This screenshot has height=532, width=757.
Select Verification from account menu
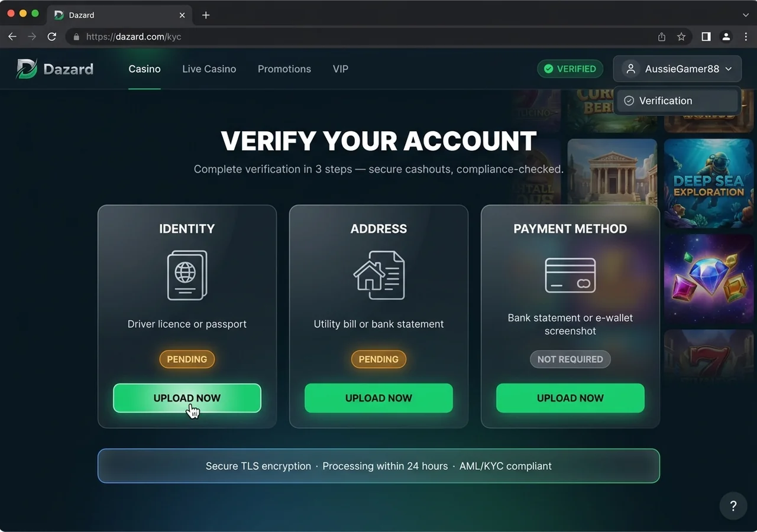(677, 101)
